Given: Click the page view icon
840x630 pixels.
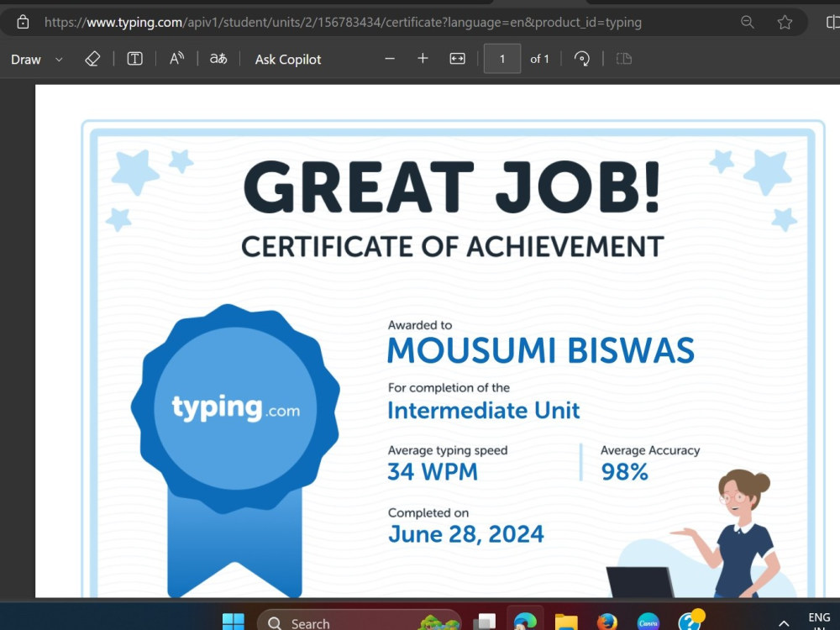Looking at the screenshot, I should click(x=623, y=59).
